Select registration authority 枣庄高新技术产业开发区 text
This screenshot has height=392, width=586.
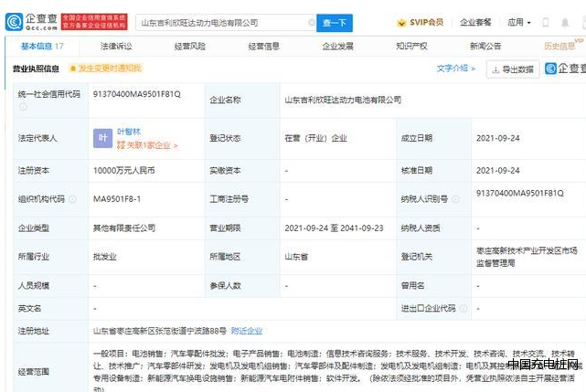pyautogui.click(x=518, y=250)
